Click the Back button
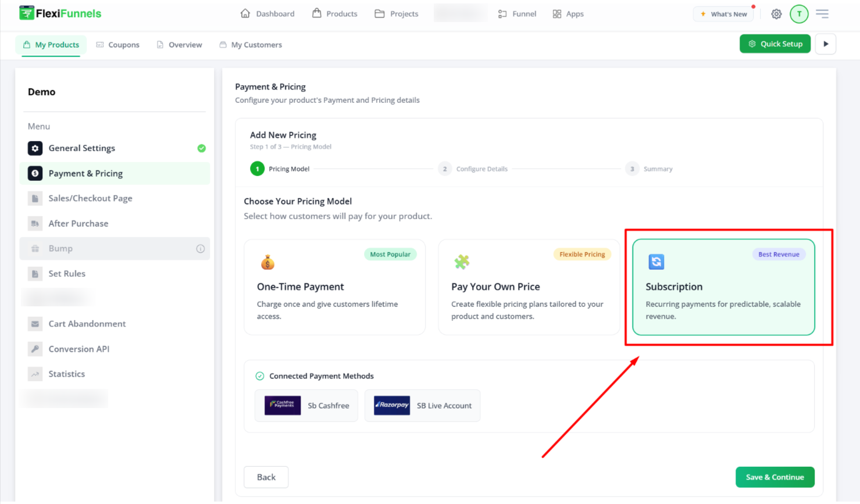The width and height of the screenshot is (860, 504). (x=266, y=477)
